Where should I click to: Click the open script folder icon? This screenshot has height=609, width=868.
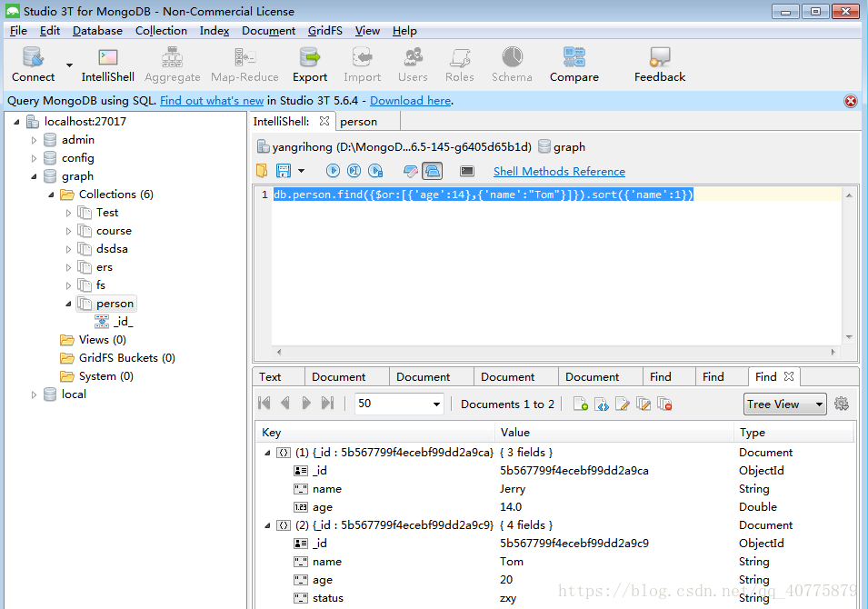262,171
